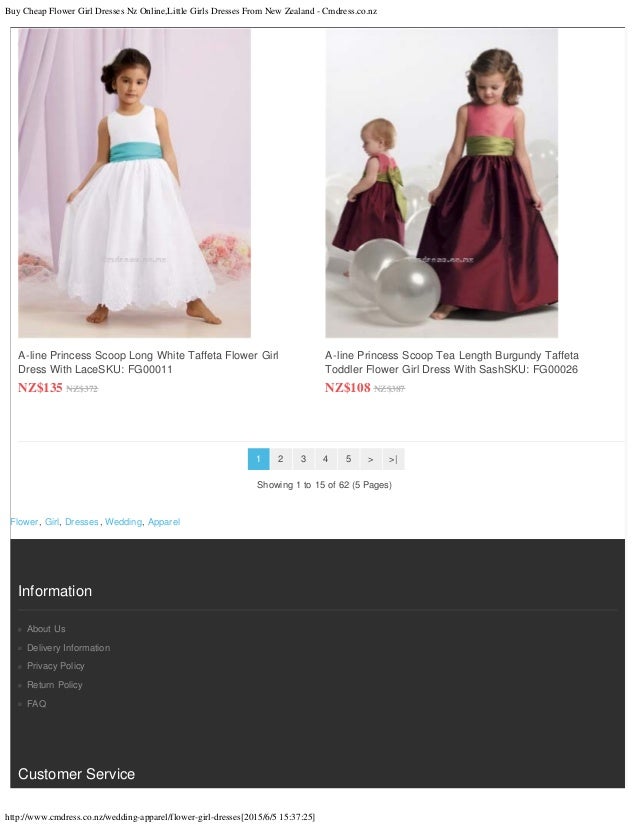Open the Delivery Information footer link

(68, 647)
